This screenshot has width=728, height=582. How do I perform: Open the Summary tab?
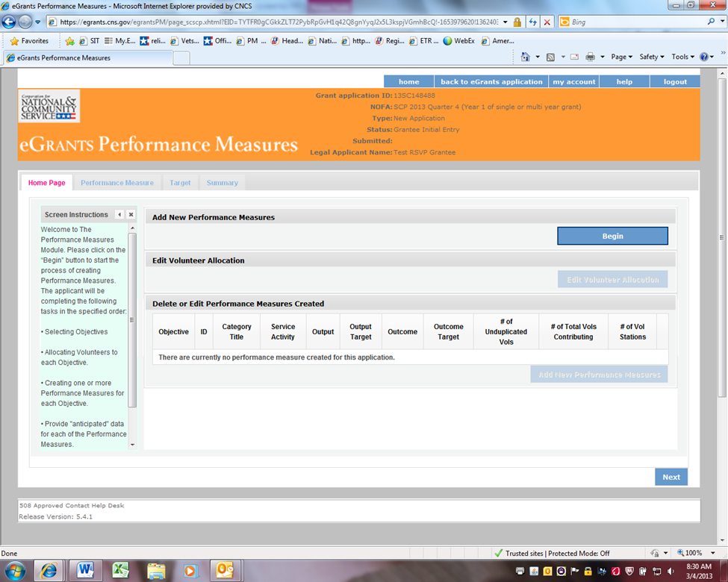[222, 183]
